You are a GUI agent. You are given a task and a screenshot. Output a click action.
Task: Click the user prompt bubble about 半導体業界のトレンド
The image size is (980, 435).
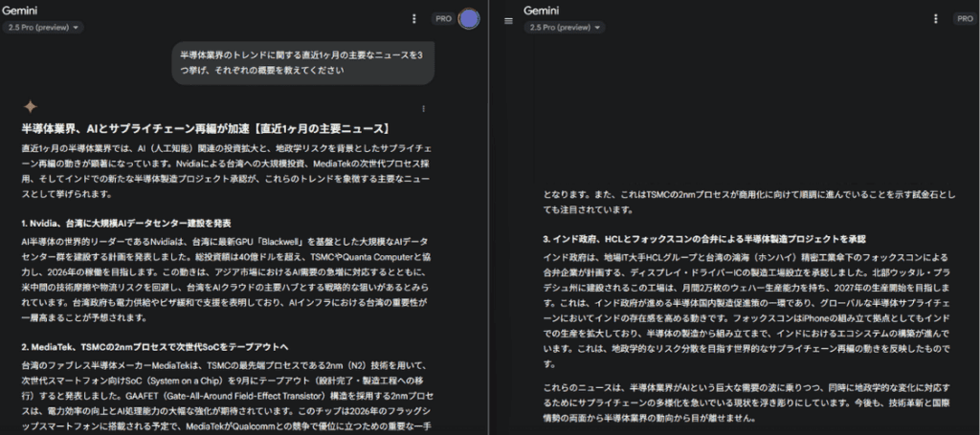coord(303,62)
